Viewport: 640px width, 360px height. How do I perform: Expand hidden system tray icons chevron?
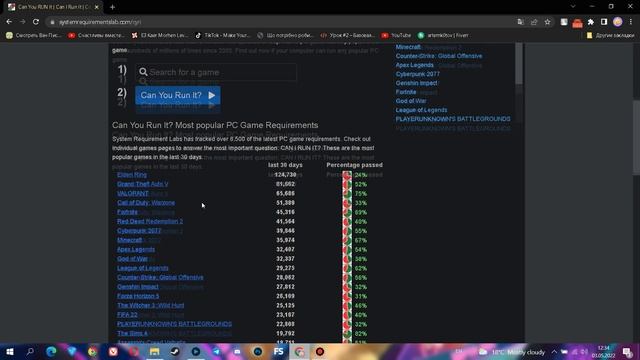[x=554, y=352]
